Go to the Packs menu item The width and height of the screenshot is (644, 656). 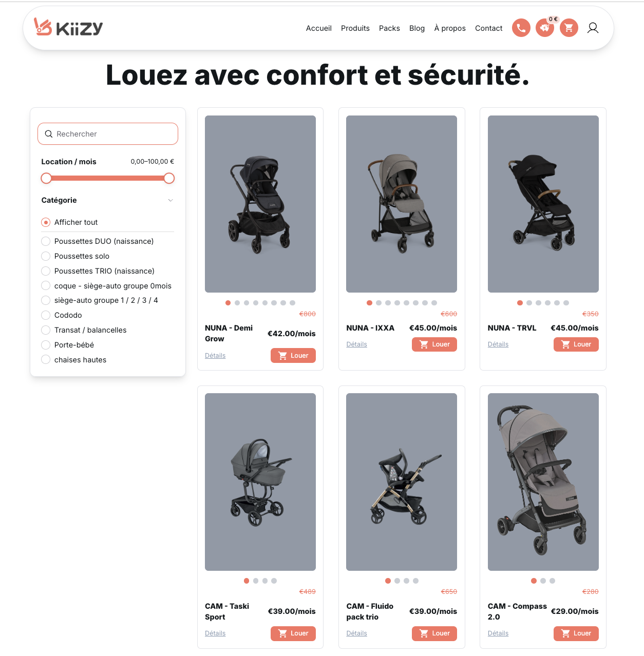(389, 28)
